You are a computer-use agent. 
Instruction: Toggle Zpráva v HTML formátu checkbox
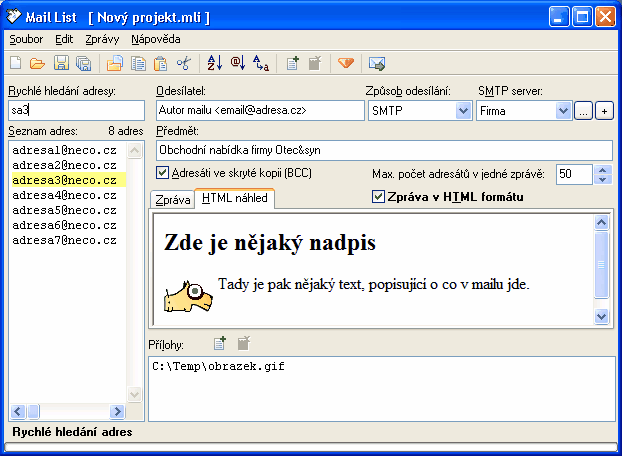pos(378,197)
